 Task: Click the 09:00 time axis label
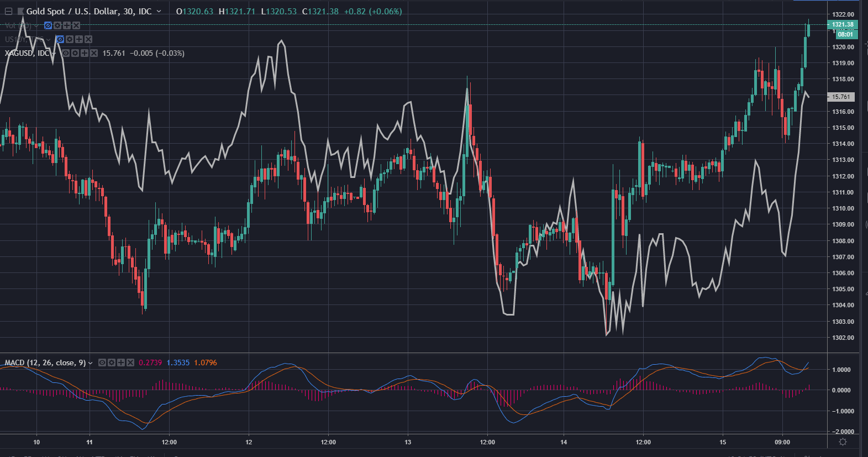pyautogui.click(x=782, y=442)
